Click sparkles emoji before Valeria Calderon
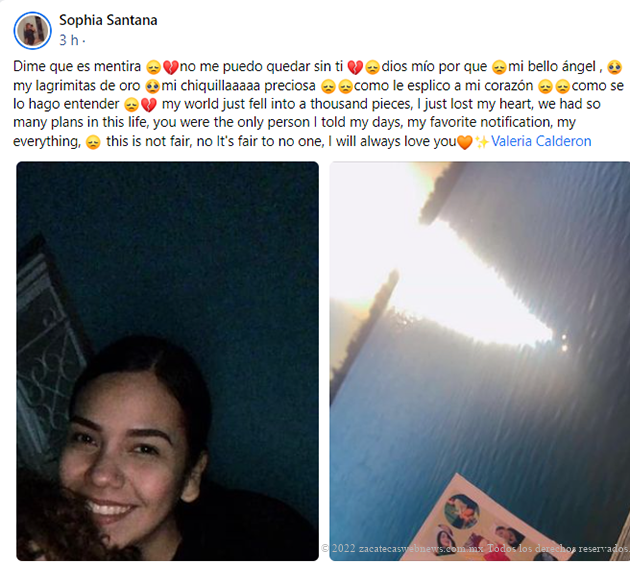Viewport: 630px width, 562px height. point(482,142)
